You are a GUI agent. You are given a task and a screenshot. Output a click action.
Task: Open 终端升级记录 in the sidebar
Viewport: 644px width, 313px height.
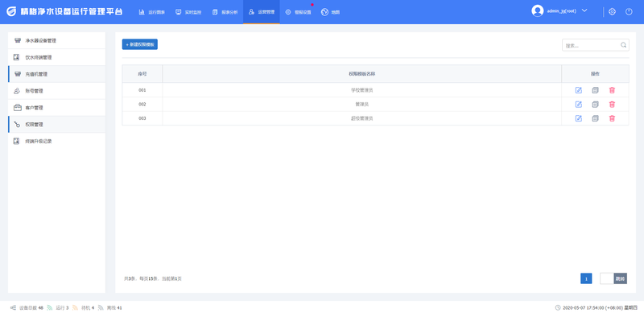(56, 142)
